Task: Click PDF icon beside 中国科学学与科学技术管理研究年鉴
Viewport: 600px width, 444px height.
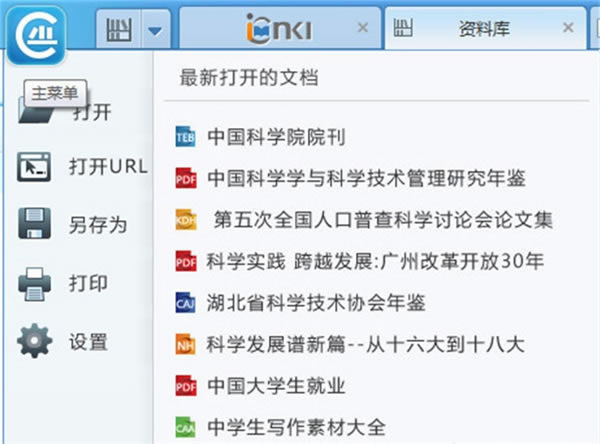Action: [x=186, y=178]
